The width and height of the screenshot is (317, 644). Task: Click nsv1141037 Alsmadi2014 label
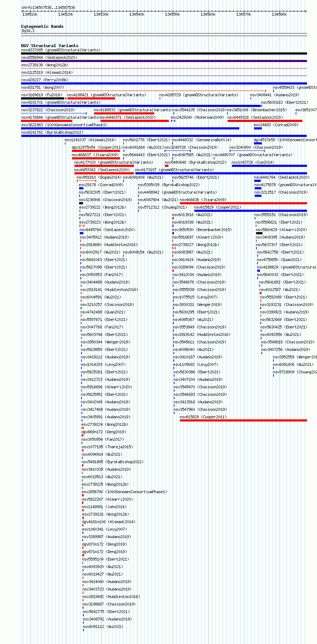point(90,140)
